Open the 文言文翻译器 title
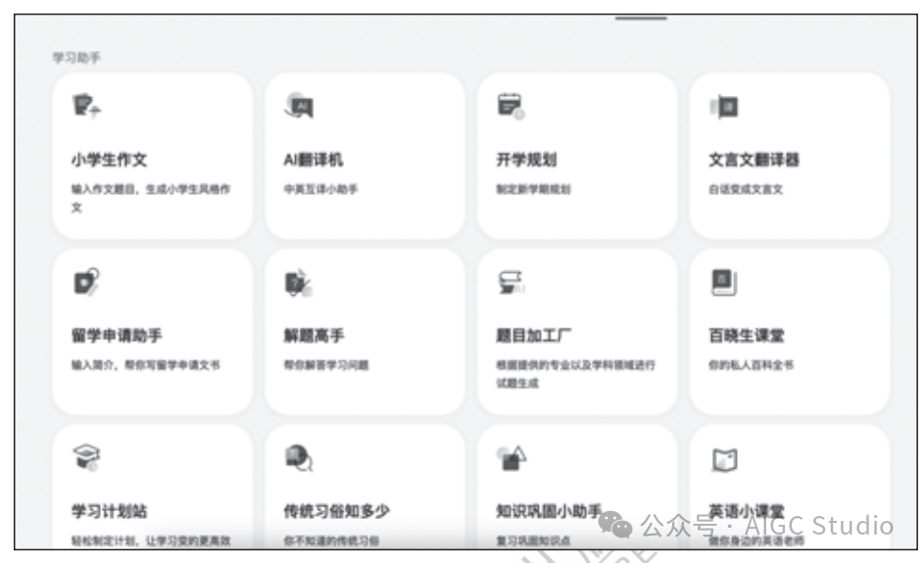The width and height of the screenshot is (924, 563). pyautogui.click(x=754, y=160)
